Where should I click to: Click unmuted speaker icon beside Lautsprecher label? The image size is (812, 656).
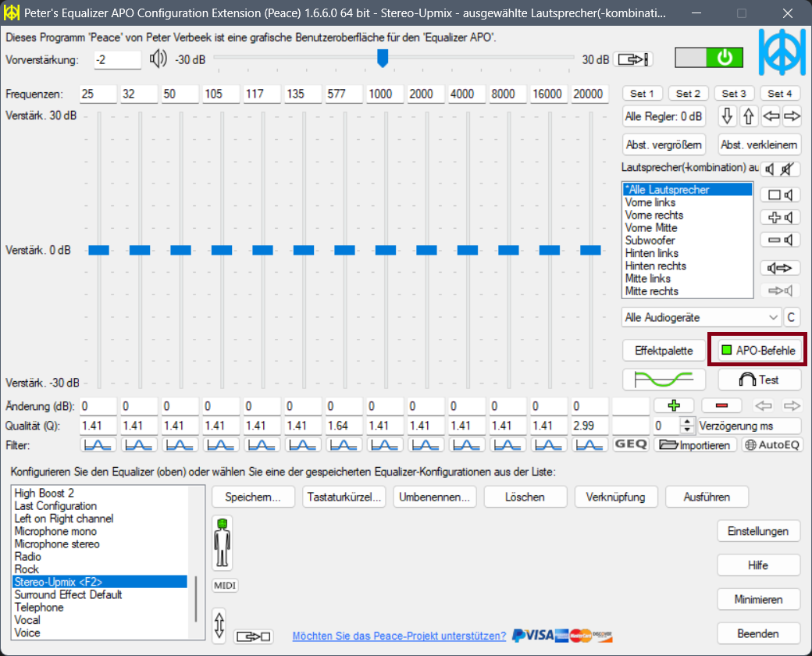[770, 169]
